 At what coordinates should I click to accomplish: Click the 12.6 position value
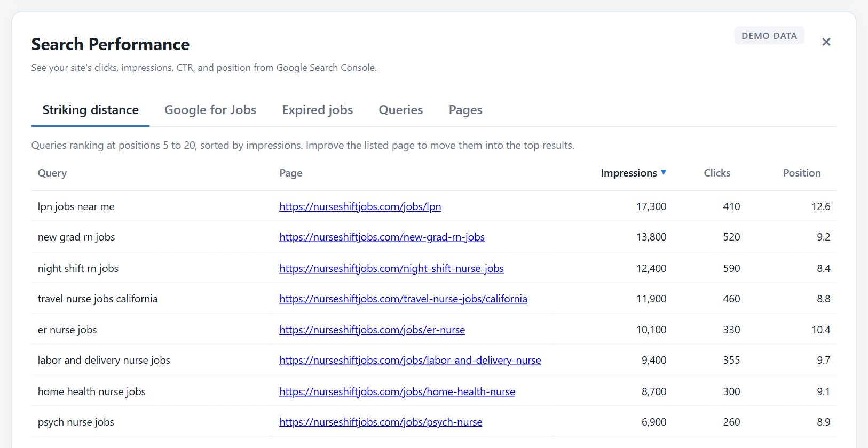pyautogui.click(x=821, y=206)
